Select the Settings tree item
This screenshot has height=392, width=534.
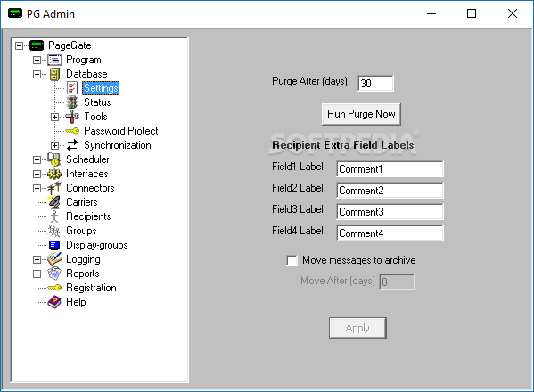[x=101, y=88]
